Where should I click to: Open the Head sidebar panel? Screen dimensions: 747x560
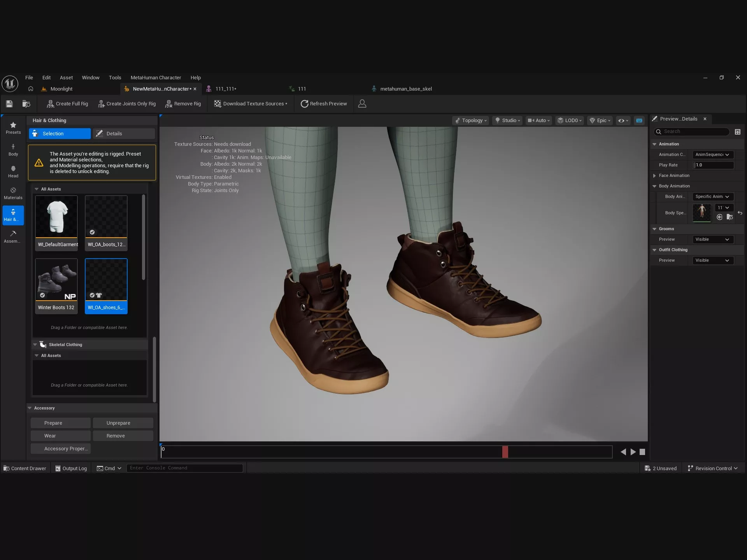click(13, 171)
